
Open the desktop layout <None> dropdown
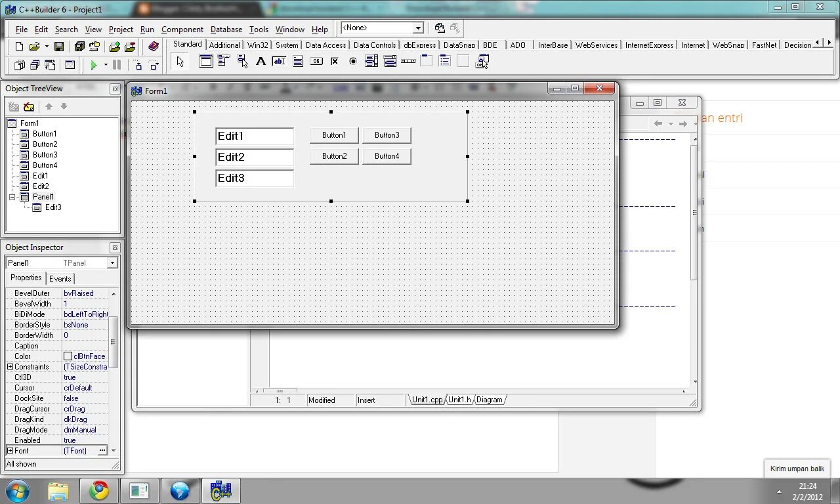point(418,28)
